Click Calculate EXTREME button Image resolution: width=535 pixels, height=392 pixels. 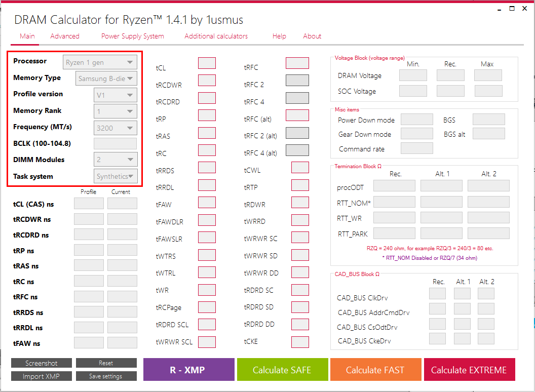(470, 370)
